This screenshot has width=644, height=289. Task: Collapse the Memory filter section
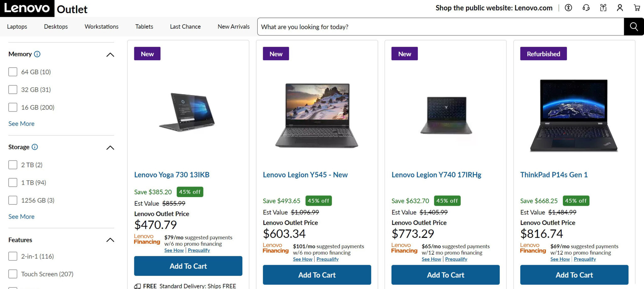pos(110,54)
